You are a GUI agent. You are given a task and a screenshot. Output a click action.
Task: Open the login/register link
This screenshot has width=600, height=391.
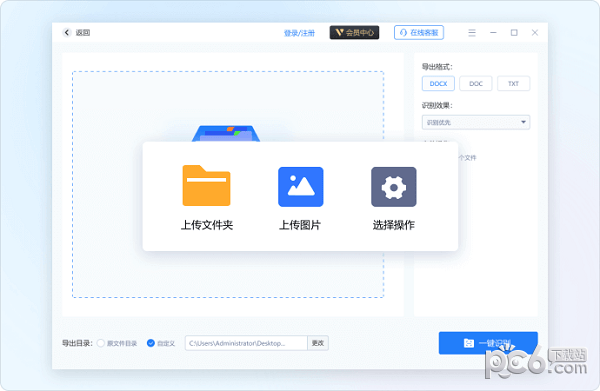coord(299,33)
